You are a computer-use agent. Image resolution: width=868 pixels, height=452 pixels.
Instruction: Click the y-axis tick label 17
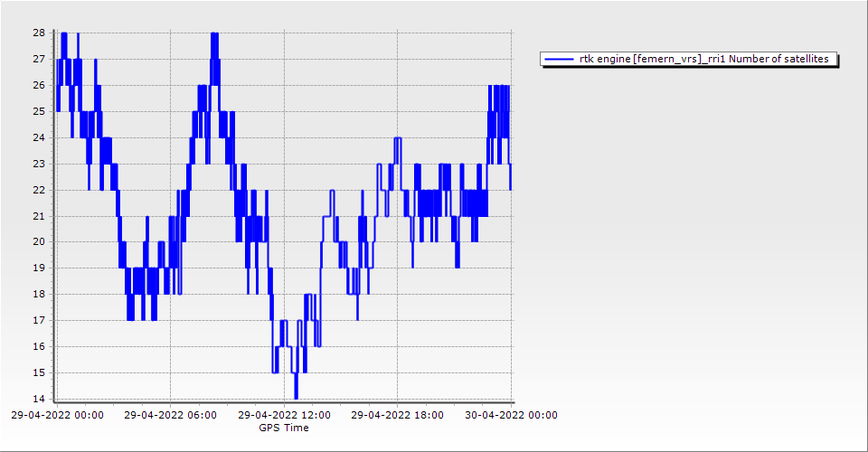pos(39,320)
